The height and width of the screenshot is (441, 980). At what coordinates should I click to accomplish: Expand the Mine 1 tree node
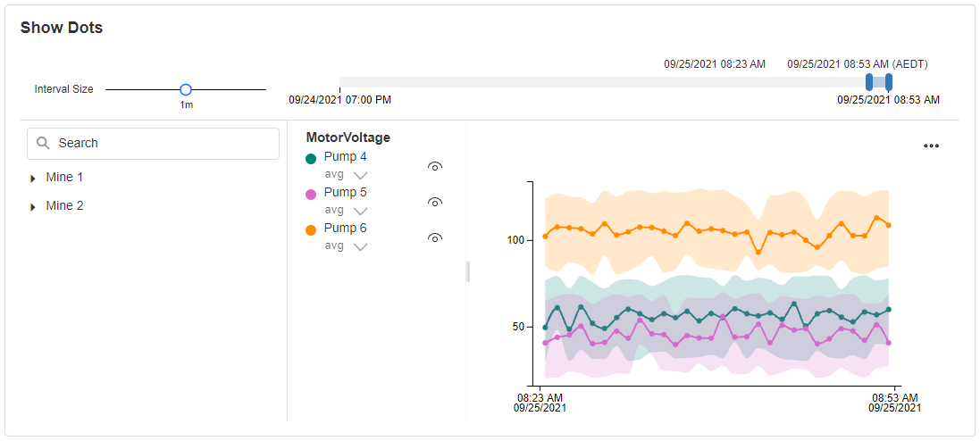33,179
